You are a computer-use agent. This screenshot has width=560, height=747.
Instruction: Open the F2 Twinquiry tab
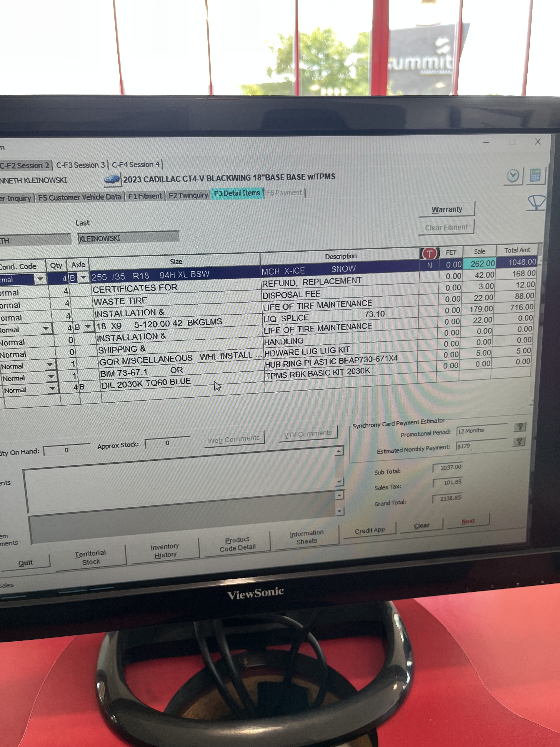(x=188, y=195)
